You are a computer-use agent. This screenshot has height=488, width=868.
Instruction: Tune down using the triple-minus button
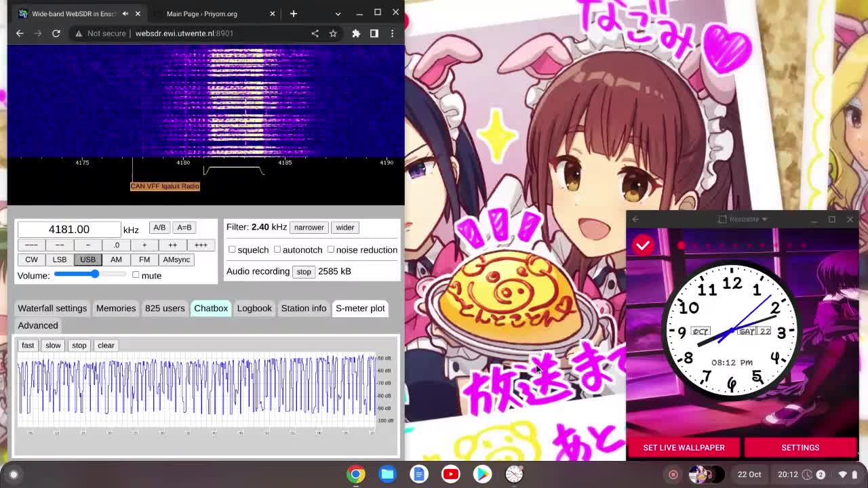pyautogui.click(x=31, y=245)
